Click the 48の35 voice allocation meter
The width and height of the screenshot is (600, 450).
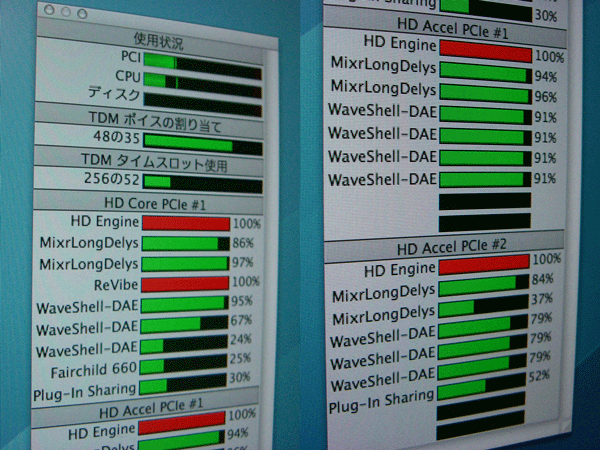point(203,145)
